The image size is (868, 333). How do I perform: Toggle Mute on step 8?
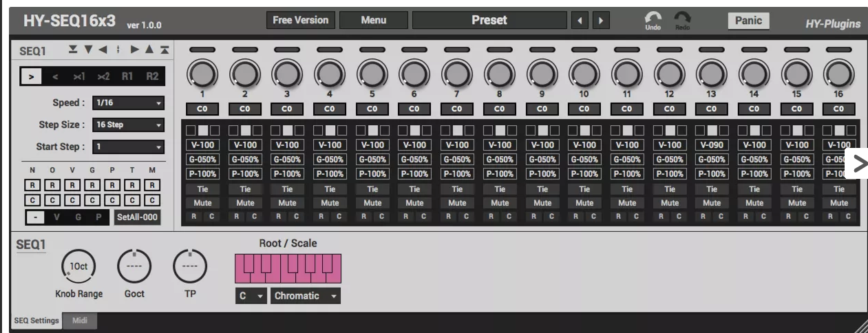point(499,203)
